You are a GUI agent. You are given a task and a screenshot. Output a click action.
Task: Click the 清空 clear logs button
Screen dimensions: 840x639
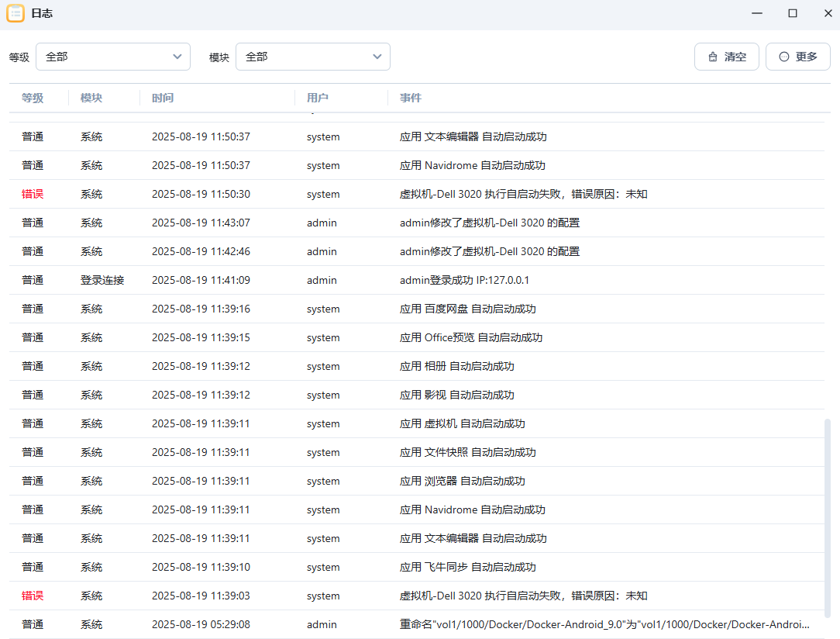tap(726, 57)
